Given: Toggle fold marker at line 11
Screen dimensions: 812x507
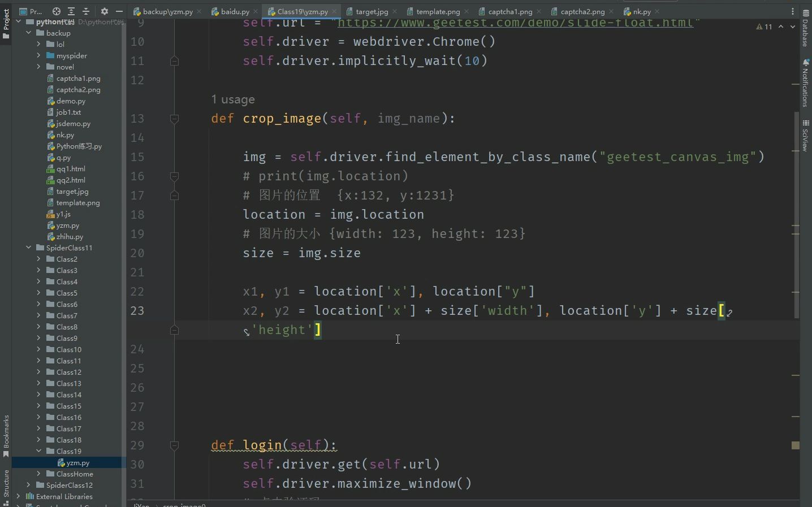Looking at the screenshot, I should [x=174, y=61].
